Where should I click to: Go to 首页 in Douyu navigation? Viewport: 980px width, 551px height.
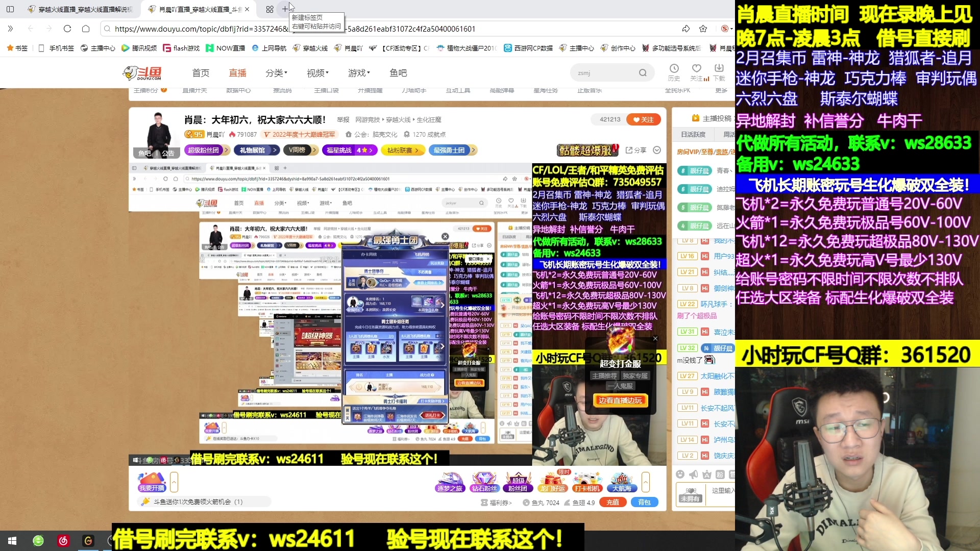click(x=201, y=73)
